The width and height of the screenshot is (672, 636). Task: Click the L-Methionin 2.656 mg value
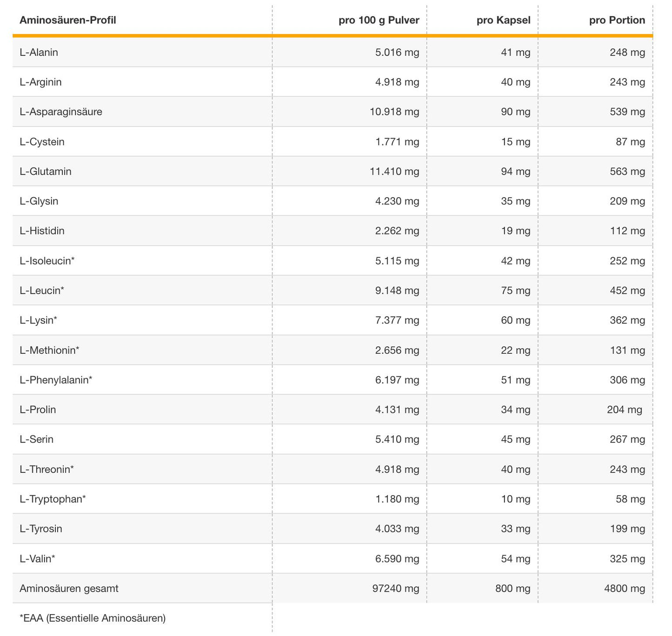tap(397, 350)
